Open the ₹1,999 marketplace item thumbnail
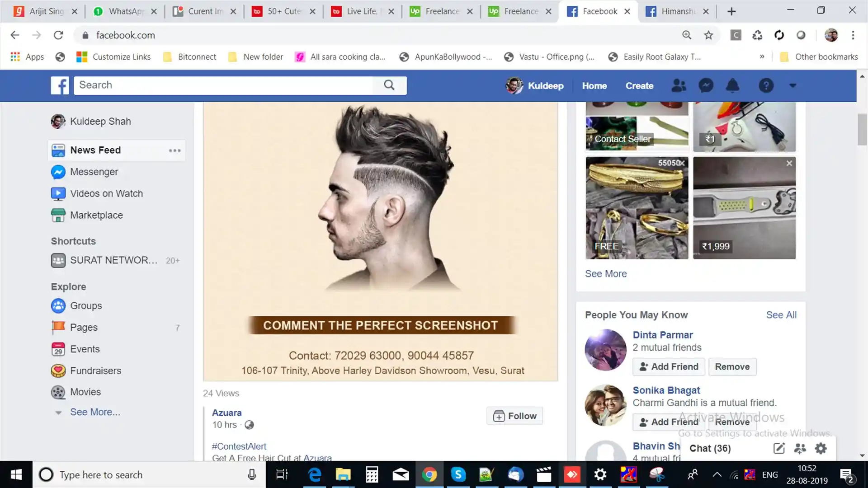 744,208
